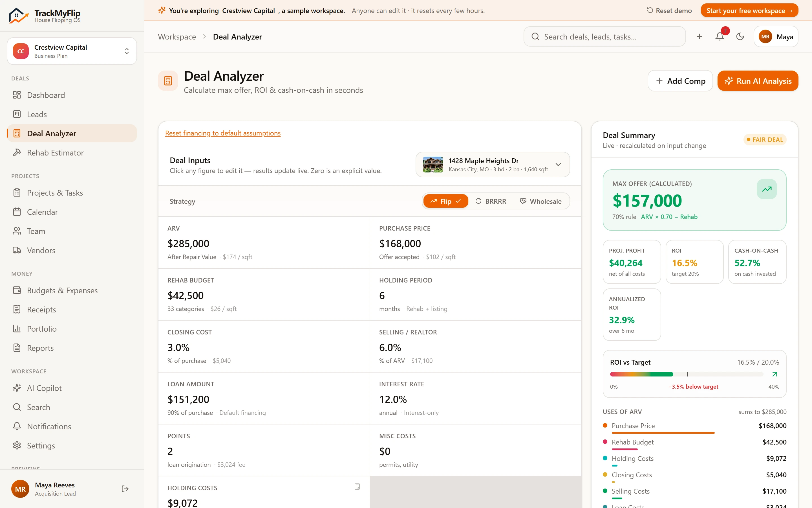Viewport: 812px width, 508px height.
Task: Edit the Rehab Budget value $42,500
Action: click(186, 295)
